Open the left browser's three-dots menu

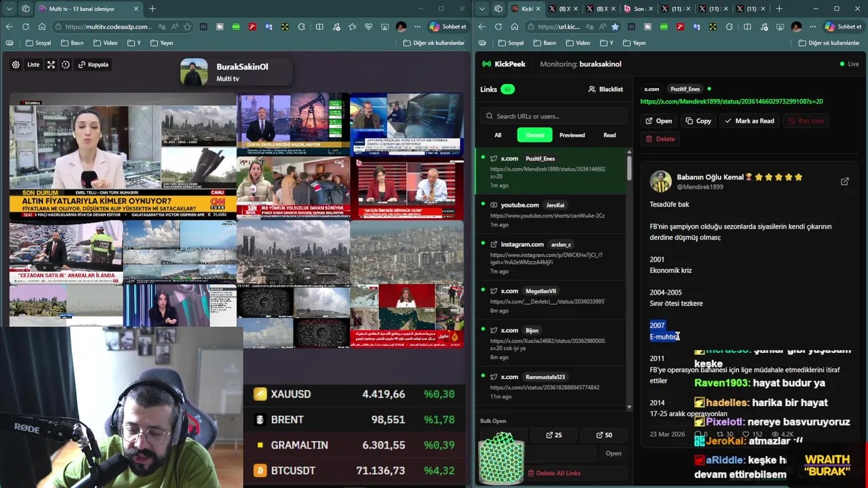click(417, 26)
